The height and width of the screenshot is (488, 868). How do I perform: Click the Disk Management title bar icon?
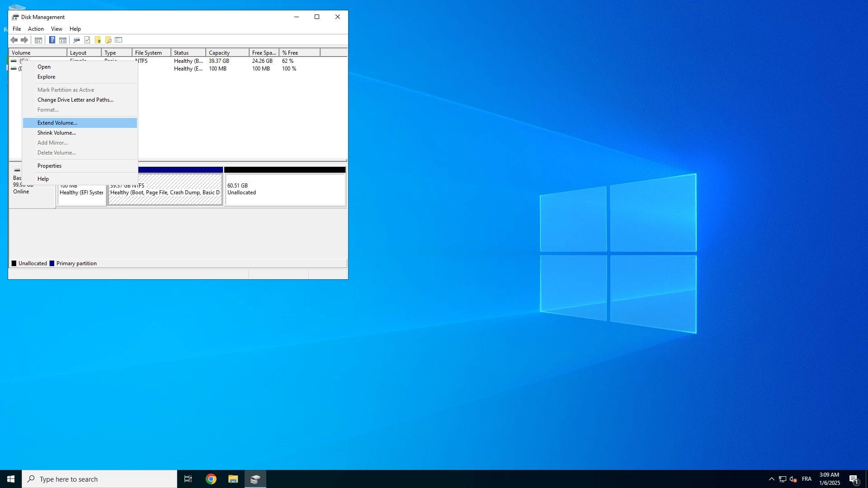pyautogui.click(x=15, y=17)
